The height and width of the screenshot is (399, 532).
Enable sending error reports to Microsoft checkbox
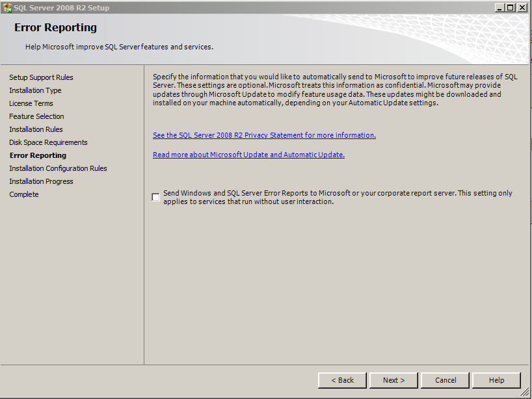[x=155, y=198]
